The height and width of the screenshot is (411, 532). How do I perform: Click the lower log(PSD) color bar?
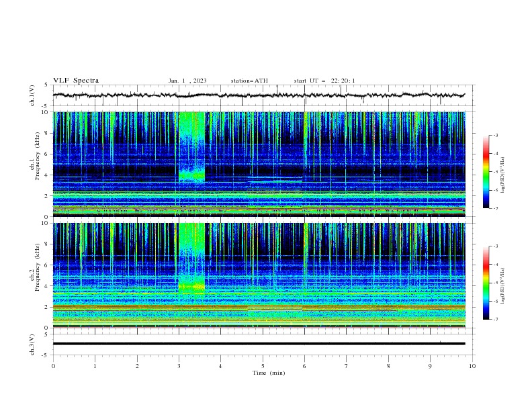click(486, 283)
